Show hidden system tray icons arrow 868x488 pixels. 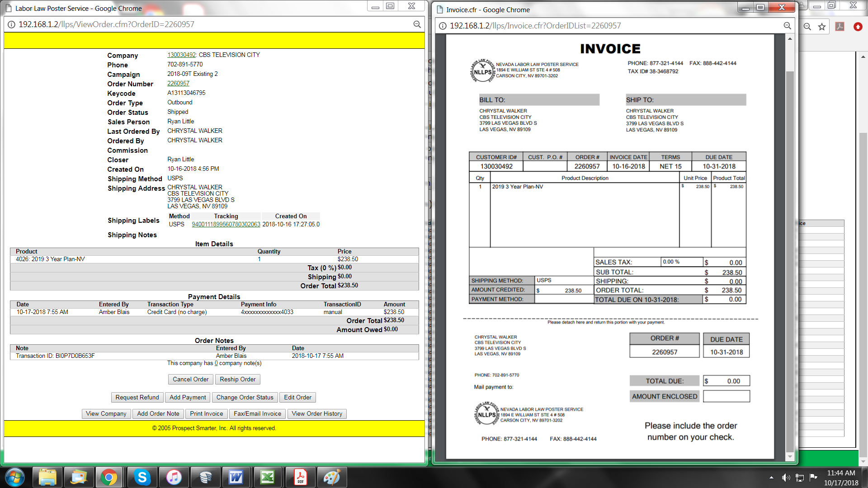tap(771, 477)
